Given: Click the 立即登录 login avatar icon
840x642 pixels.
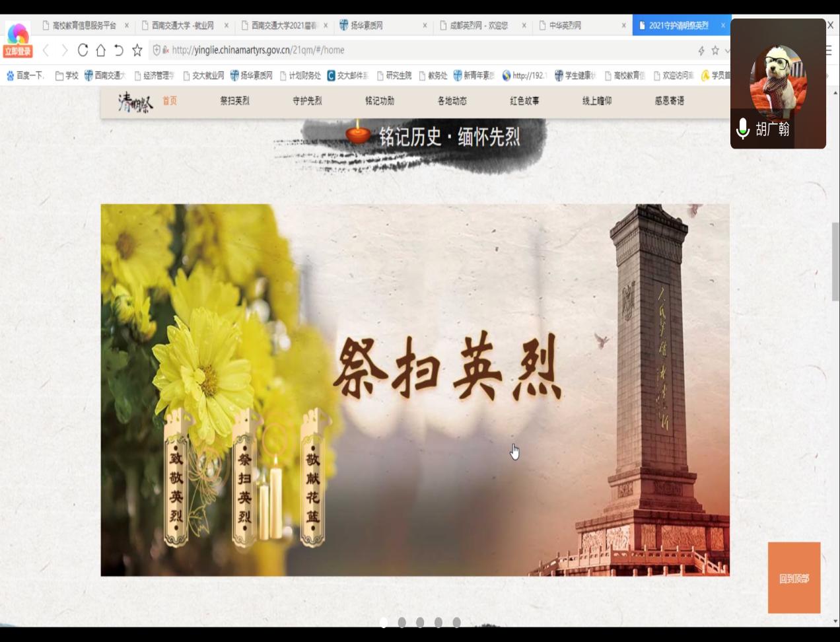Looking at the screenshot, I should click(x=18, y=40).
